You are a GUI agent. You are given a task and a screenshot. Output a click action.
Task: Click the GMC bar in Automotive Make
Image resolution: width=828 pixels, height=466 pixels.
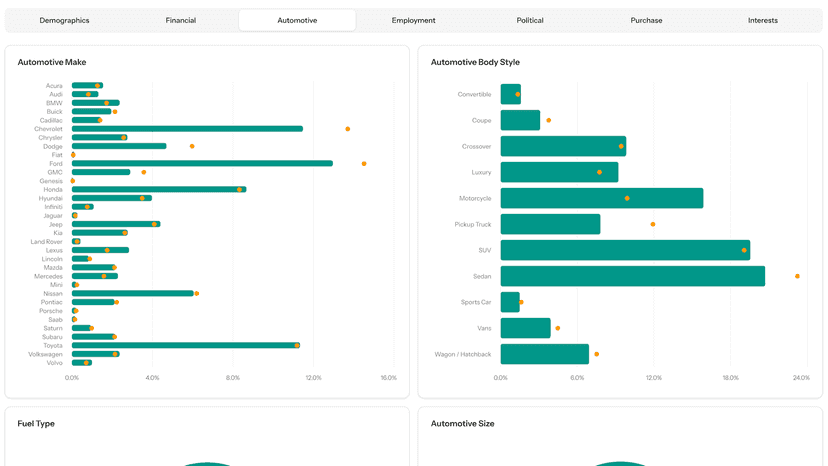pos(101,172)
